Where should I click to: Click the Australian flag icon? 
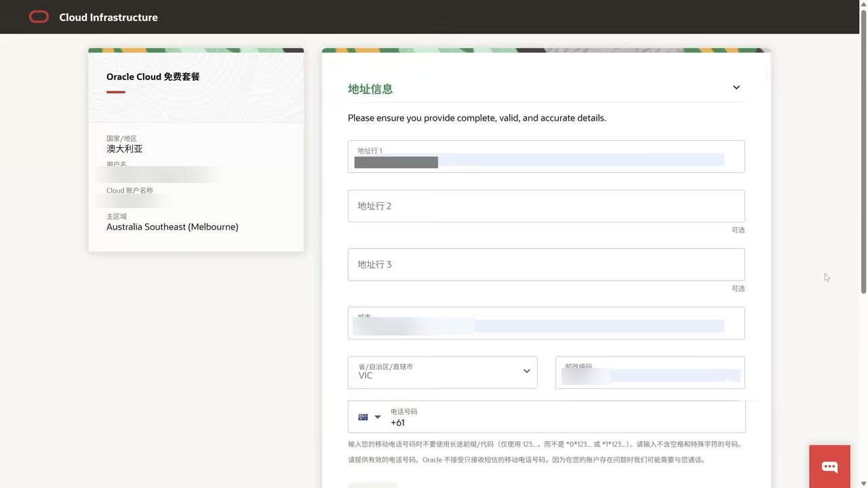pyautogui.click(x=363, y=417)
